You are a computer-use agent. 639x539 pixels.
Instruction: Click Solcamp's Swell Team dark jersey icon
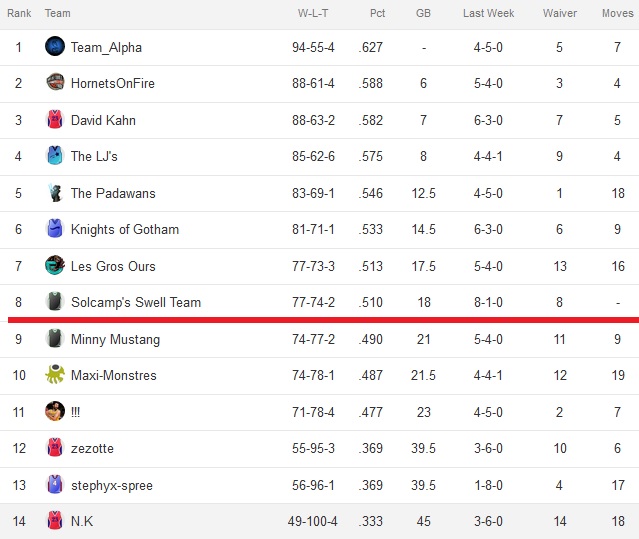(55, 301)
